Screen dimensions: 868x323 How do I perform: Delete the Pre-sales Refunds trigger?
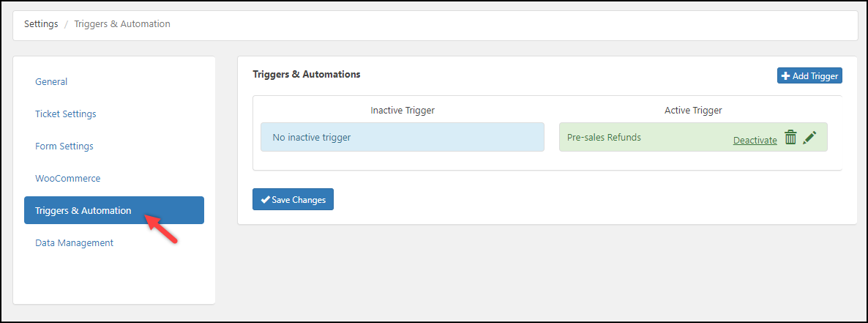pyautogui.click(x=790, y=138)
